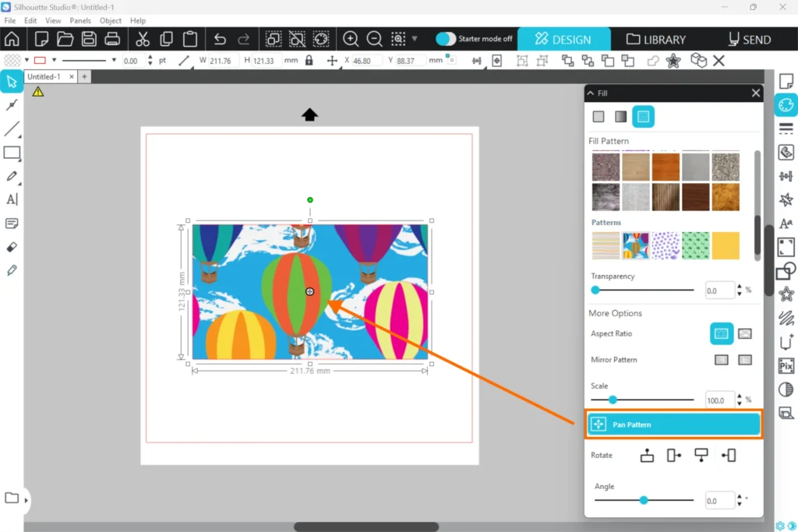Viewport: 798px width, 532px height.
Task: Open the Text Style panel icon
Action: (x=786, y=224)
